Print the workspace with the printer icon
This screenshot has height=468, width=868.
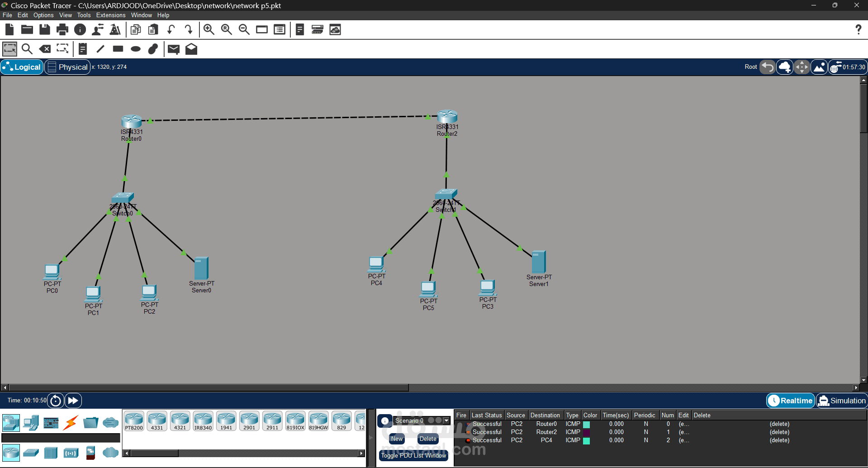(62, 30)
